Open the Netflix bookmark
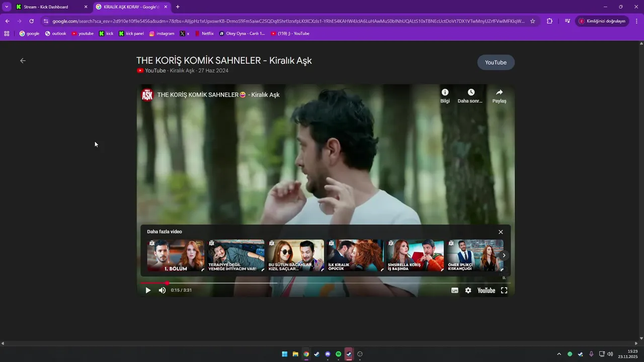Image resolution: width=644 pixels, height=362 pixels. click(204, 34)
